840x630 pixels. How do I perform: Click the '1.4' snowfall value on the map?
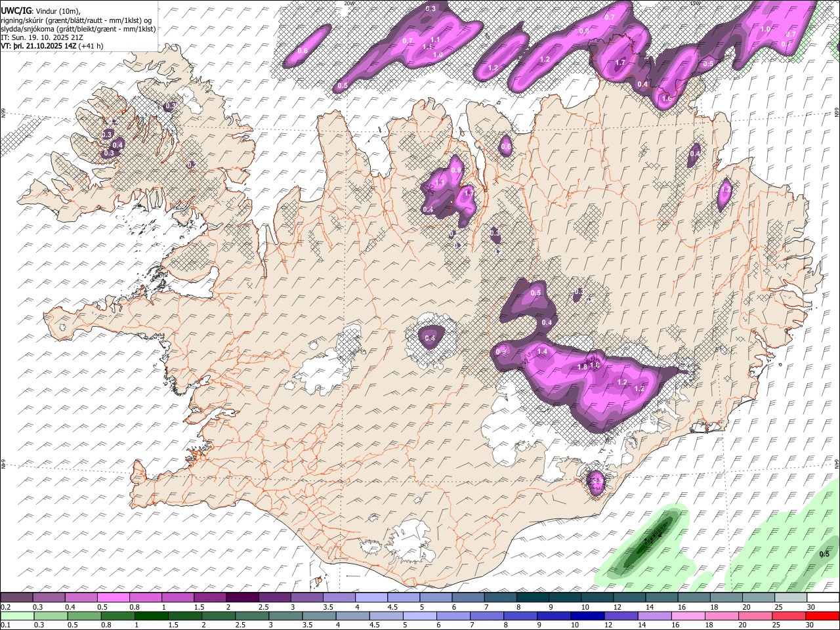point(542,352)
